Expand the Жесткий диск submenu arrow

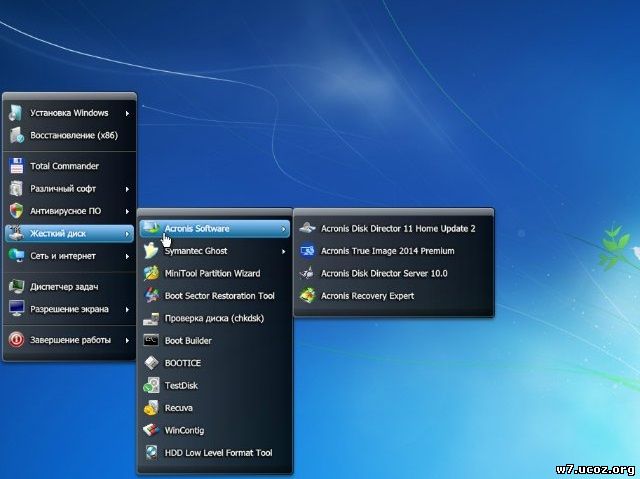127,234
